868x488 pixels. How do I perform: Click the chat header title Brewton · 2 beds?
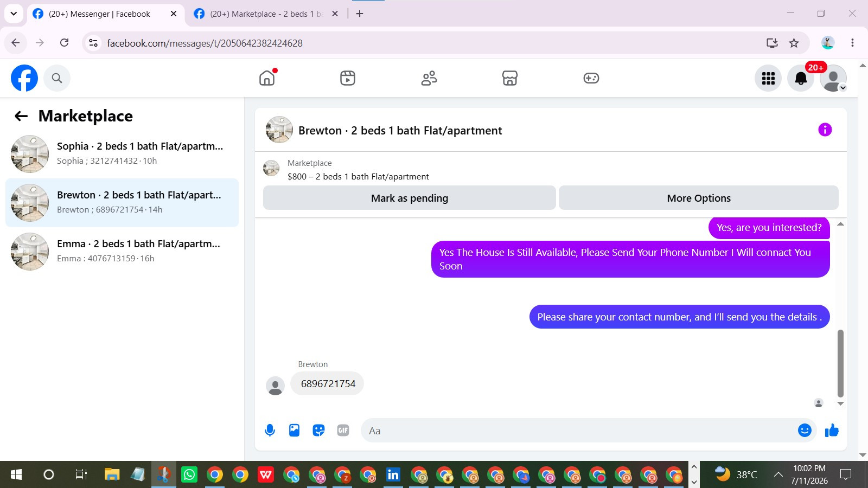(x=400, y=131)
